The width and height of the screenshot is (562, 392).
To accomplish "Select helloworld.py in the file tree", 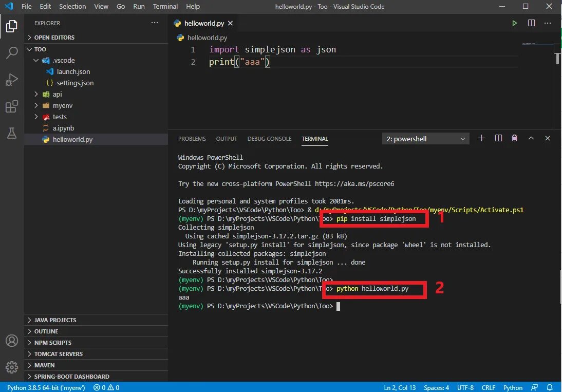I will tap(96, 139).
